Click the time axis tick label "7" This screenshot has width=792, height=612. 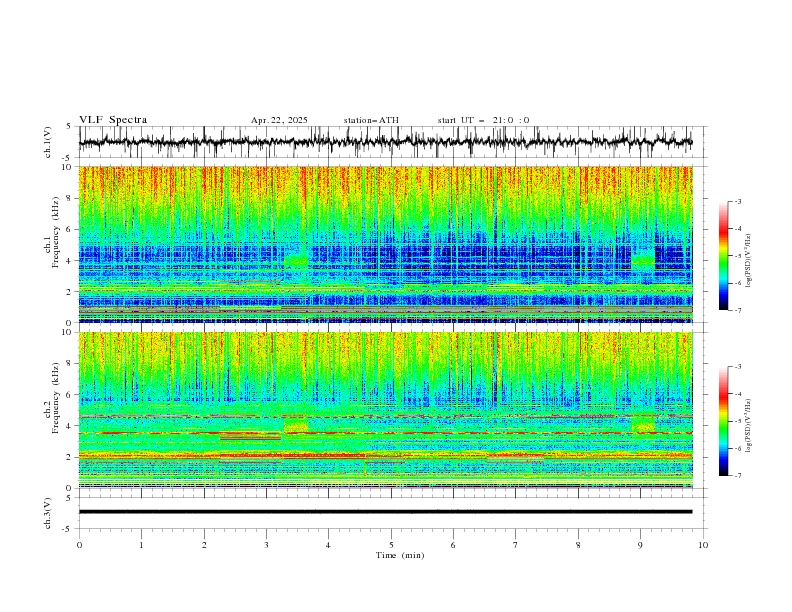tap(516, 545)
